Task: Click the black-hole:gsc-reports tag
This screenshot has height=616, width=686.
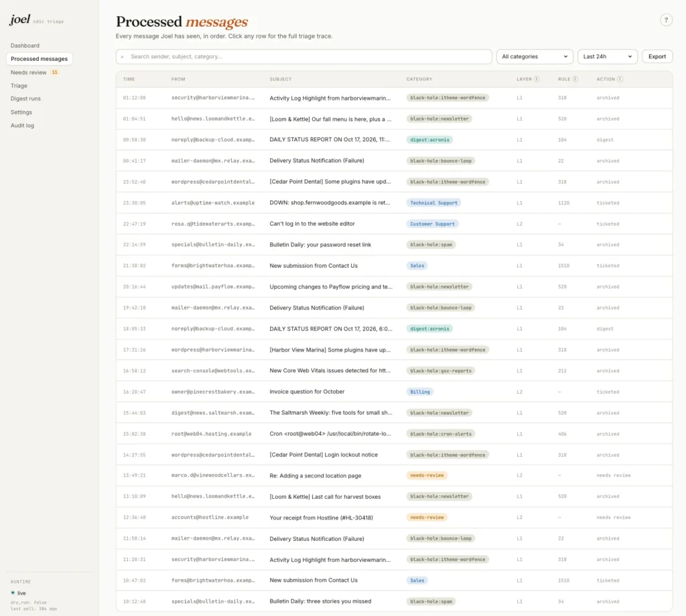Action: (441, 371)
